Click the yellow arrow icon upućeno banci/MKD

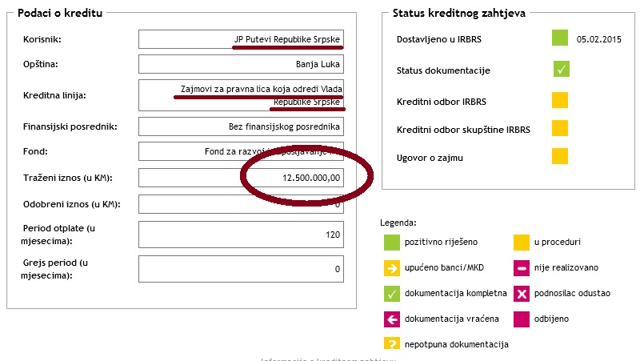391,267
